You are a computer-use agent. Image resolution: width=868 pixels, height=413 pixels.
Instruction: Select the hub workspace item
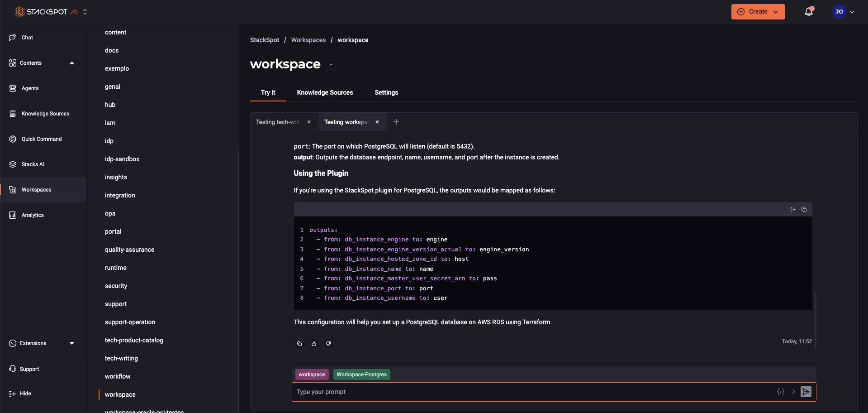[x=110, y=105]
